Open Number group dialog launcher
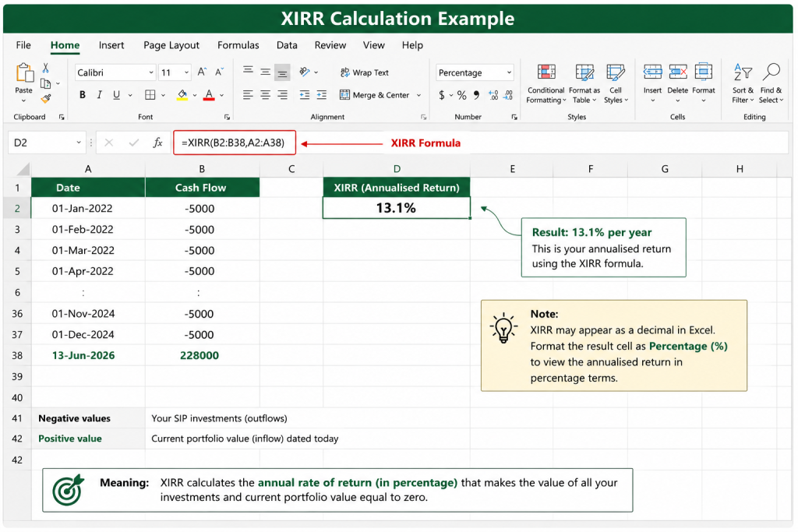Viewport: 798px width, 532px height. tap(514, 117)
